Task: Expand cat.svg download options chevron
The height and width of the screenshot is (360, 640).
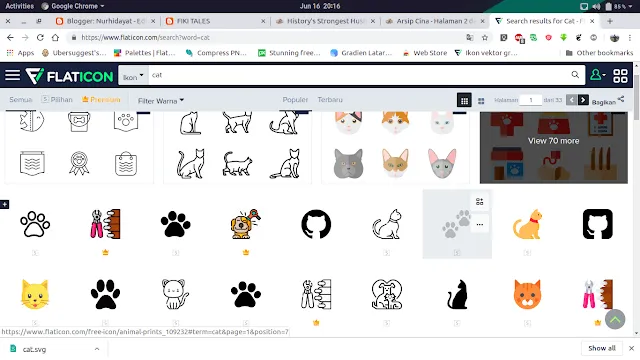Action: point(97,349)
